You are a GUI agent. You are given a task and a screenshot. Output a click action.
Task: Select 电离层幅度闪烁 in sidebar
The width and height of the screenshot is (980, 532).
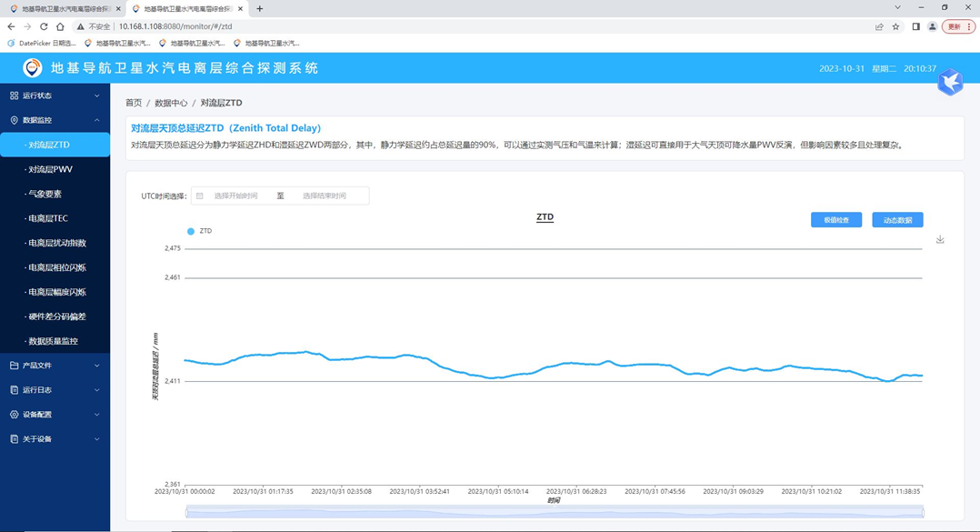[x=55, y=292]
